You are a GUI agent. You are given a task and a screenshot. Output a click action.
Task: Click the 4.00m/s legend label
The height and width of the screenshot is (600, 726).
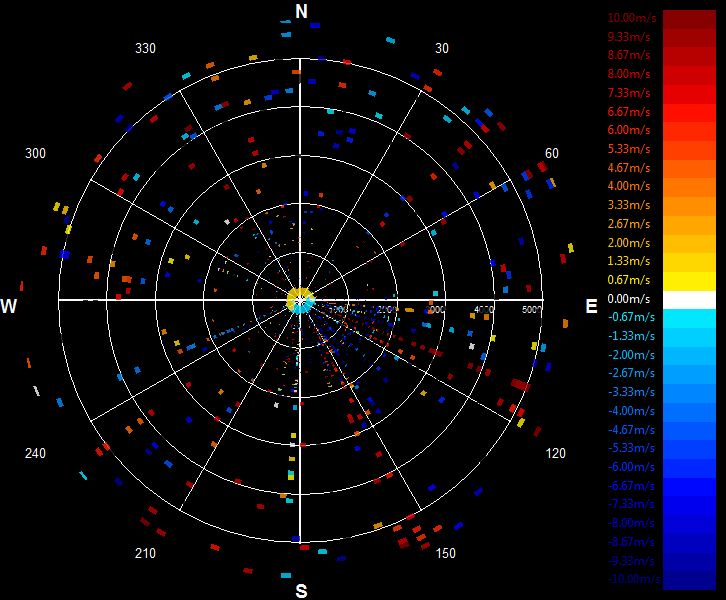[629, 186]
